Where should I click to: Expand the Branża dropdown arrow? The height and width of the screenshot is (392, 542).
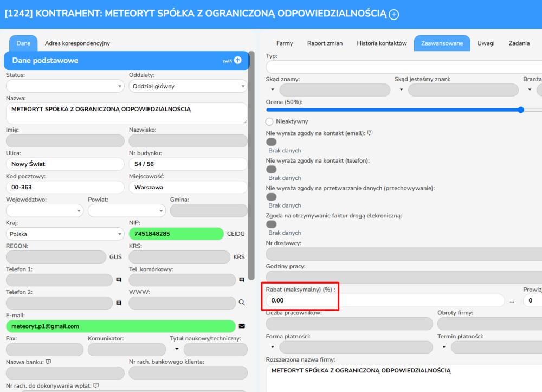point(530,90)
